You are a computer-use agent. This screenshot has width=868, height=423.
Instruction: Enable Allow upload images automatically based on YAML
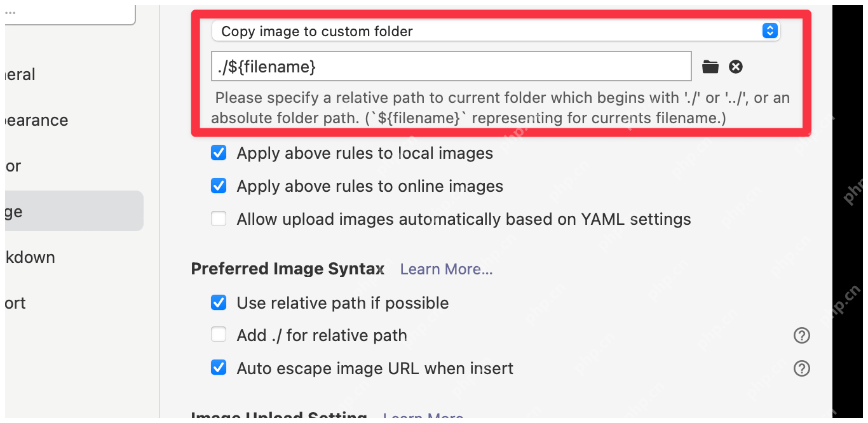(x=219, y=219)
